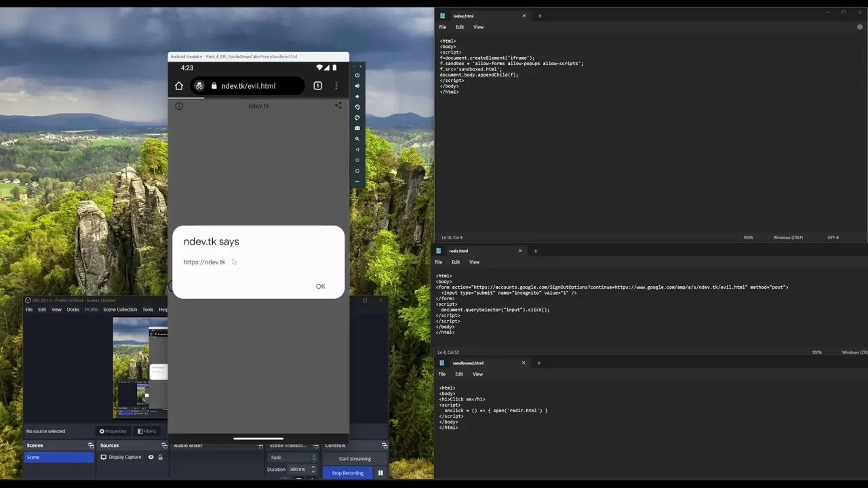Open emulator extended controls at sidebar bottom
The height and width of the screenshot is (488, 868).
coord(357,182)
